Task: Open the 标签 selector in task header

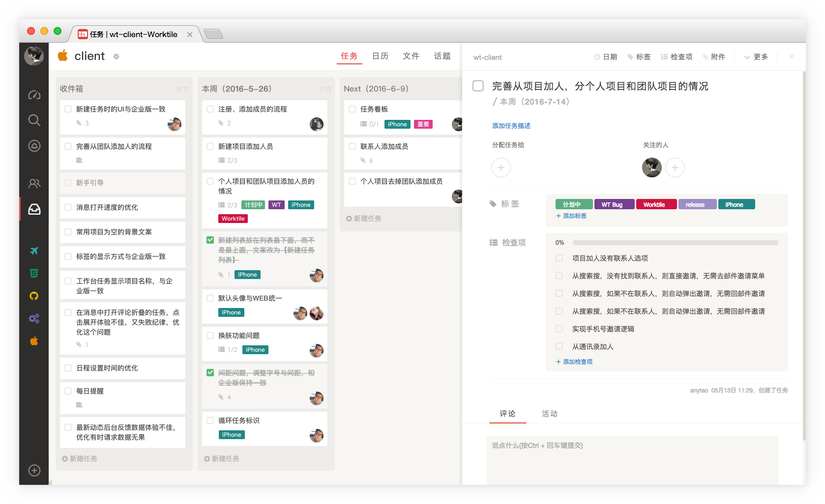Action: (x=639, y=57)
